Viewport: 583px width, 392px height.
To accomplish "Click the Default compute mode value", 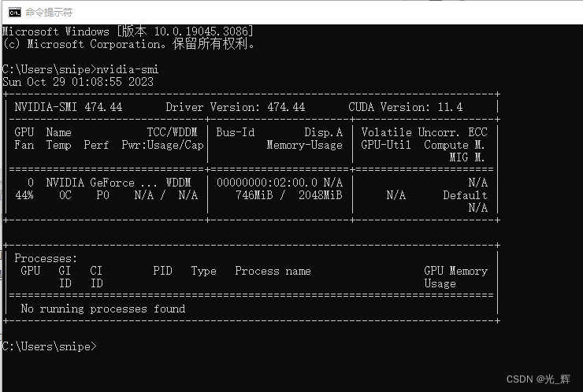I will 465,195.
